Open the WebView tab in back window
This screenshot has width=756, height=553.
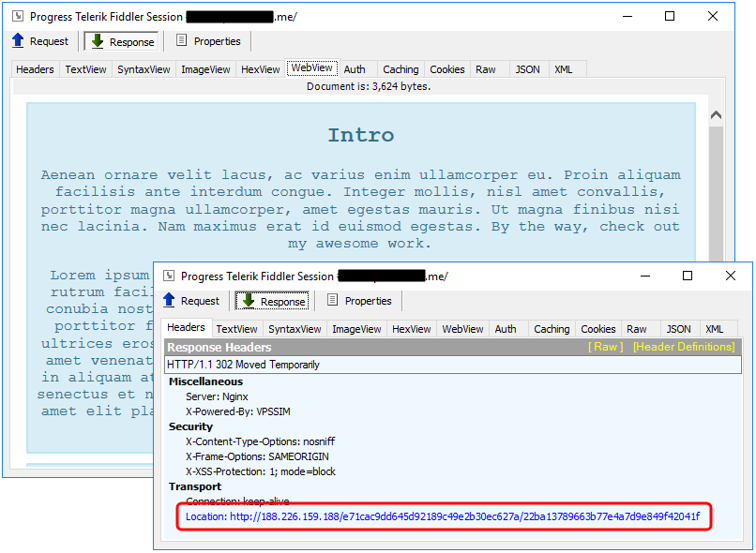click(311, 67)
